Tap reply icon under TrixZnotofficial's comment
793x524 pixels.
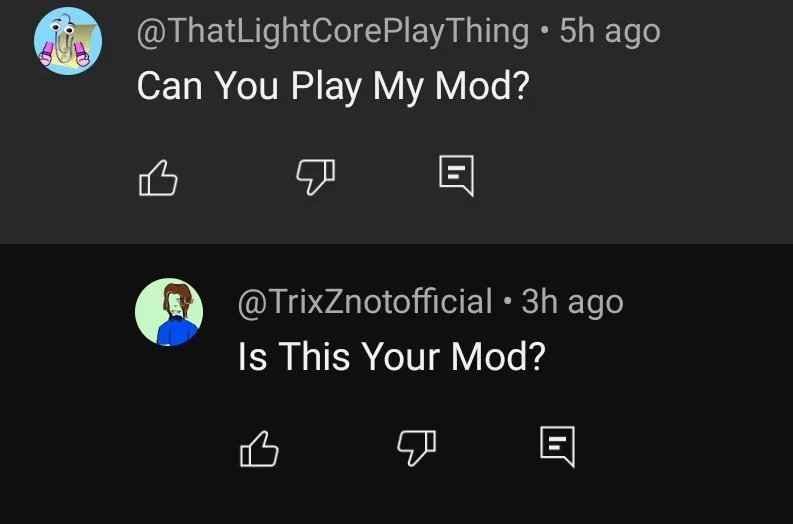pos(557,446)
